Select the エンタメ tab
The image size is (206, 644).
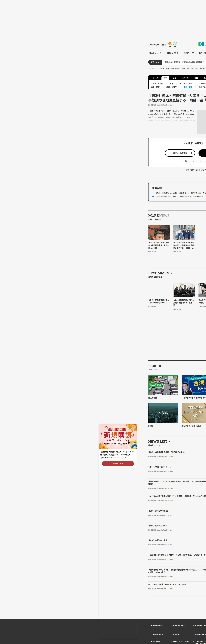click(185, 78)
